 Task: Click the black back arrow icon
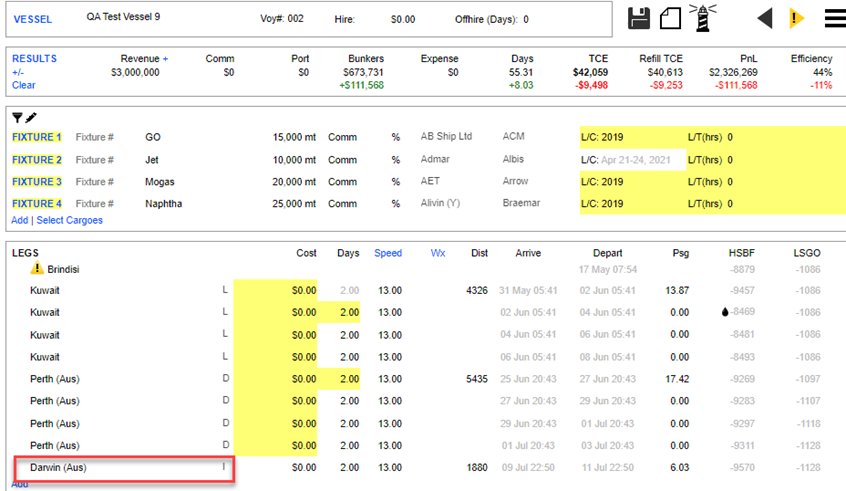tap(764, 18)
